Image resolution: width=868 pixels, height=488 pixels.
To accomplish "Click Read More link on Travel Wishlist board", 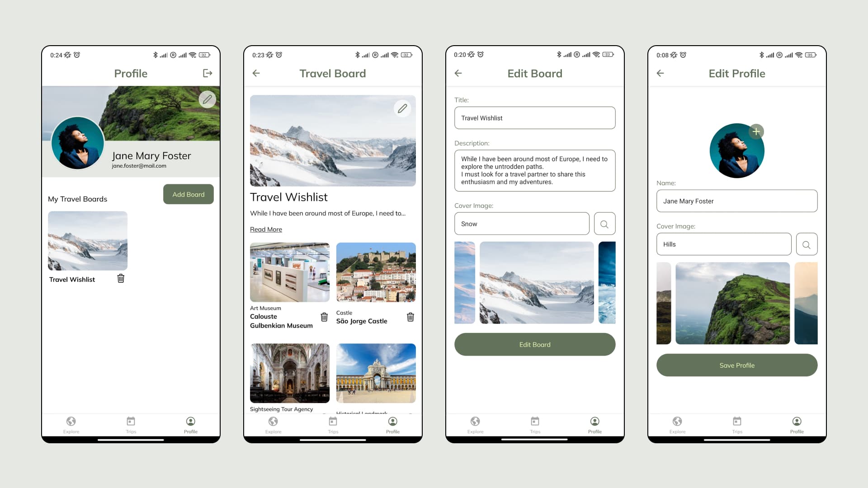I will click(x=266, y=230).
